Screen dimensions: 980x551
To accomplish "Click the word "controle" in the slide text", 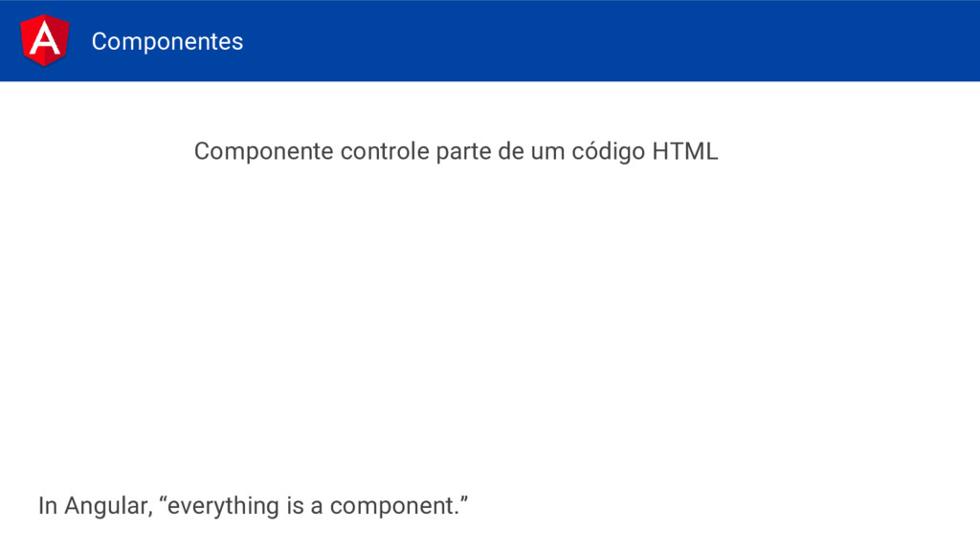I will [x=385, y=151].
